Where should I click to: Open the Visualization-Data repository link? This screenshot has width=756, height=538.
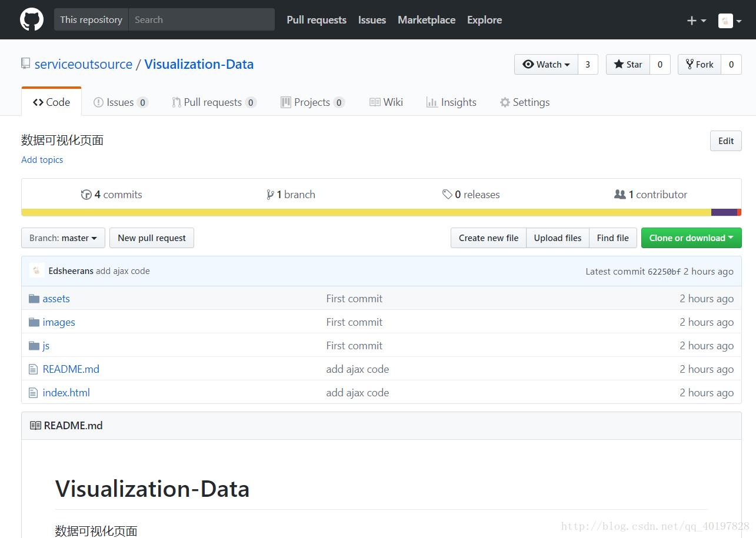[199, 64]
